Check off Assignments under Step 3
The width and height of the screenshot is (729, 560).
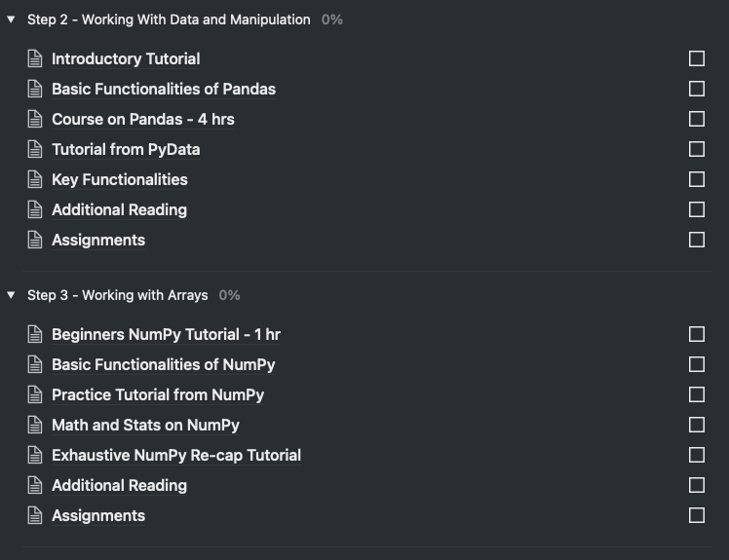[696, 515]
